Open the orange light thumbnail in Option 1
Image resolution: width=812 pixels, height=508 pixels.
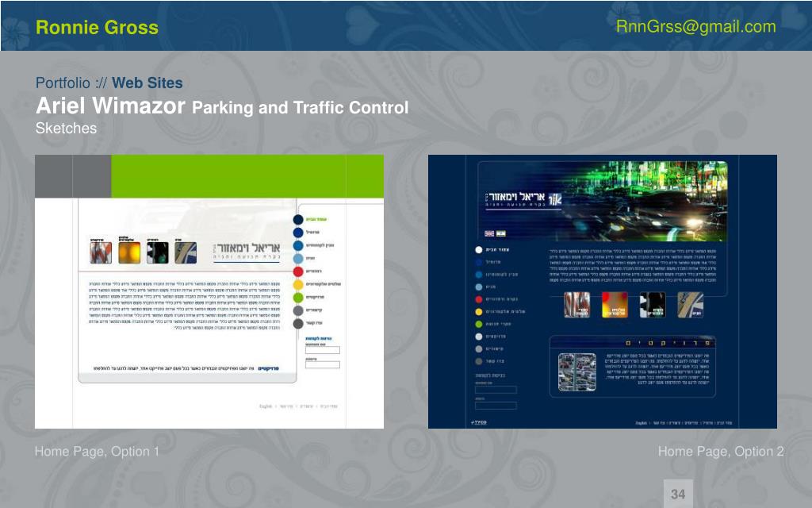point(129,253)
